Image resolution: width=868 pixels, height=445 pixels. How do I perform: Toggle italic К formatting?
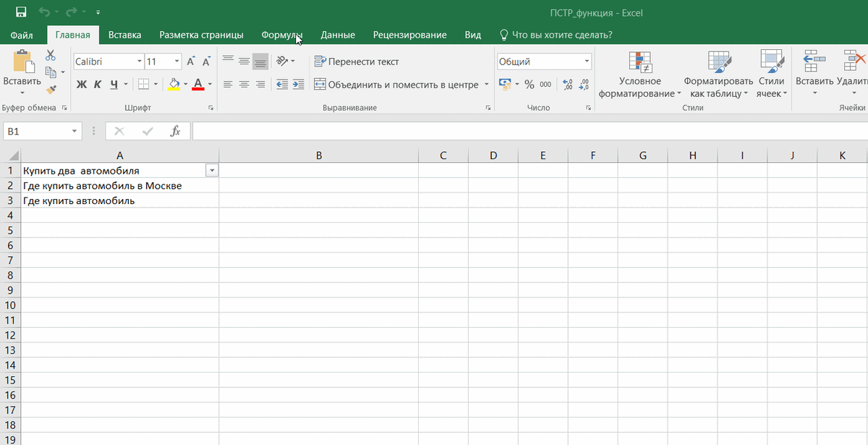pyautogui.click(x=98, y=85)
